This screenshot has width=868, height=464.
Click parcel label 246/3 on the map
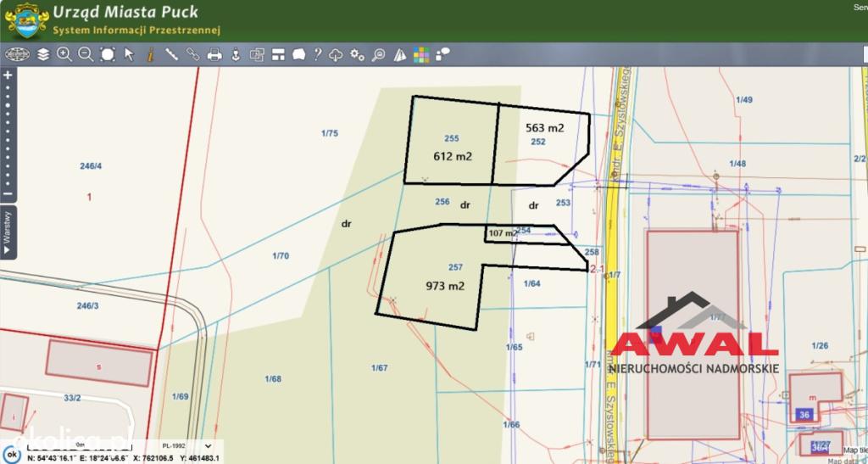pos(87,305)
